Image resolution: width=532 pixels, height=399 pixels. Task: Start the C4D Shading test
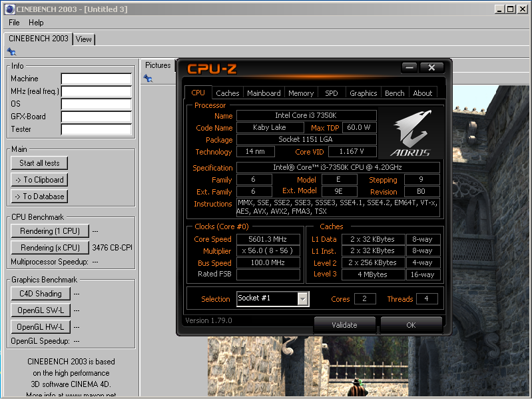coord(41,294)
